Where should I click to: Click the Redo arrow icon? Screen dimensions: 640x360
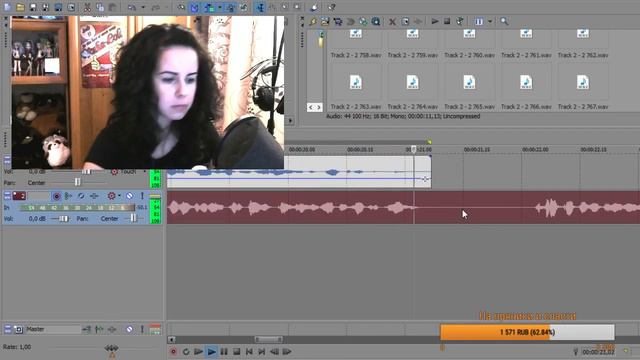(x=156, y=7)
